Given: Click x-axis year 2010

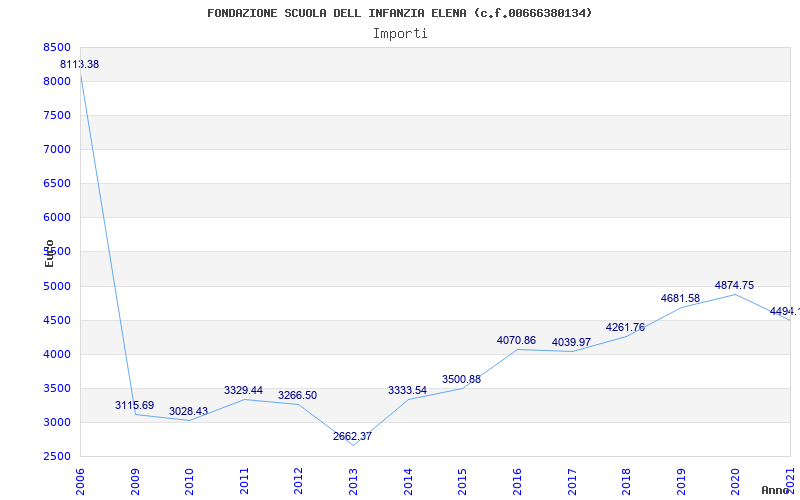Looking at the screenshot, I should (x=189, y=482).
